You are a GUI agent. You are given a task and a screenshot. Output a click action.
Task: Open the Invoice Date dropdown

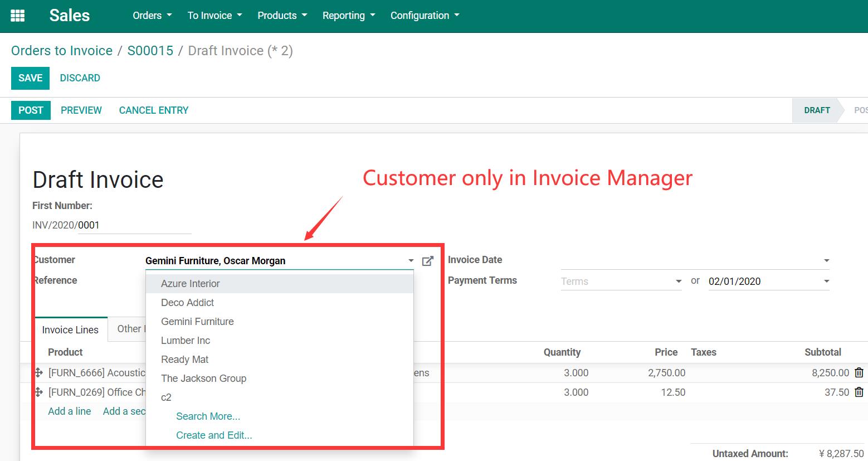(826, 261)
